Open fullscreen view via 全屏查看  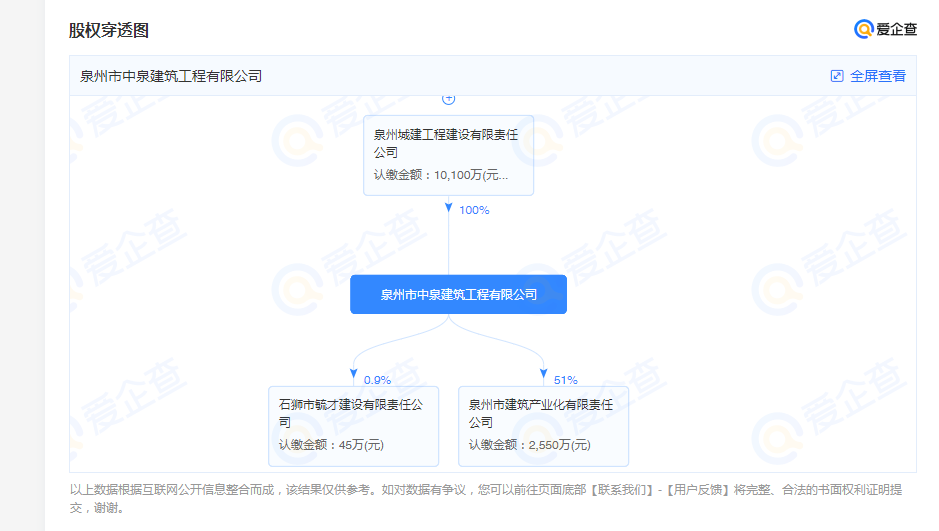(x=877, y=76)
